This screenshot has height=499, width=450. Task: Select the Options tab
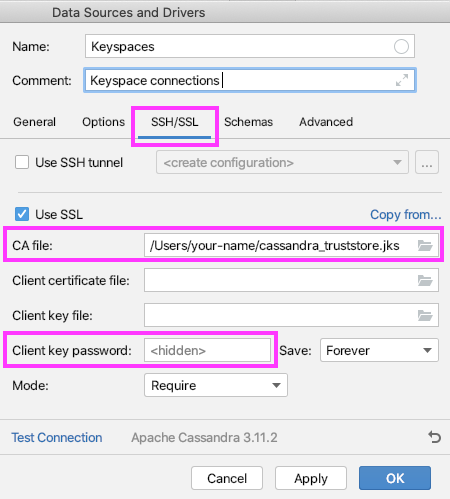(x=103, y=122)
